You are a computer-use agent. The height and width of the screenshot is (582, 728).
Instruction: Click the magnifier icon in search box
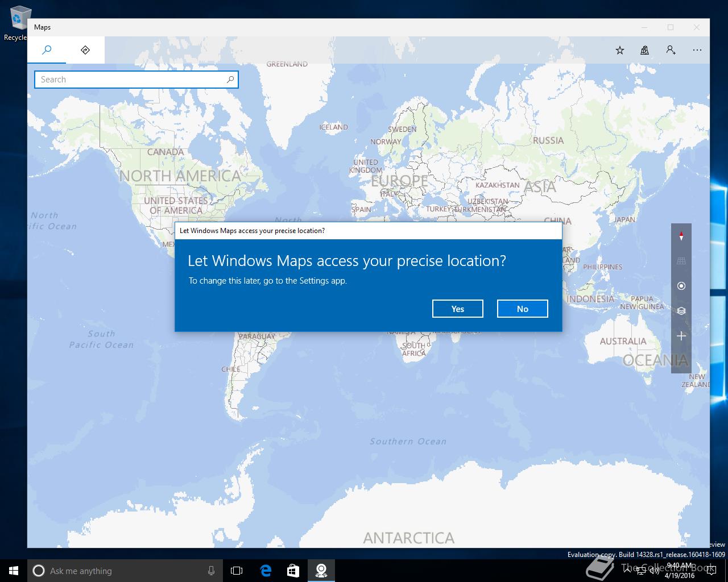[x=230, y=80]
